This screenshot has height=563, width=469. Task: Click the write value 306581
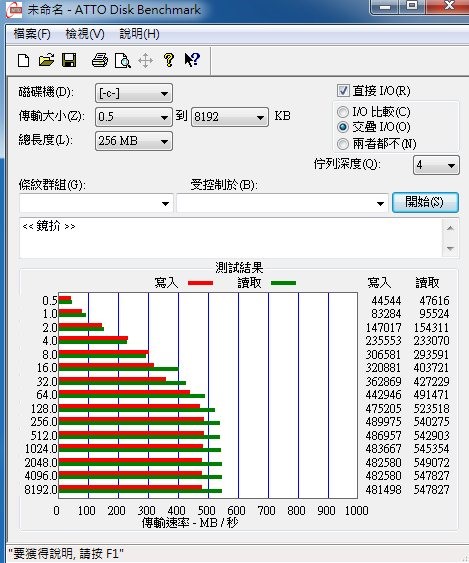(x=383, y=355)
